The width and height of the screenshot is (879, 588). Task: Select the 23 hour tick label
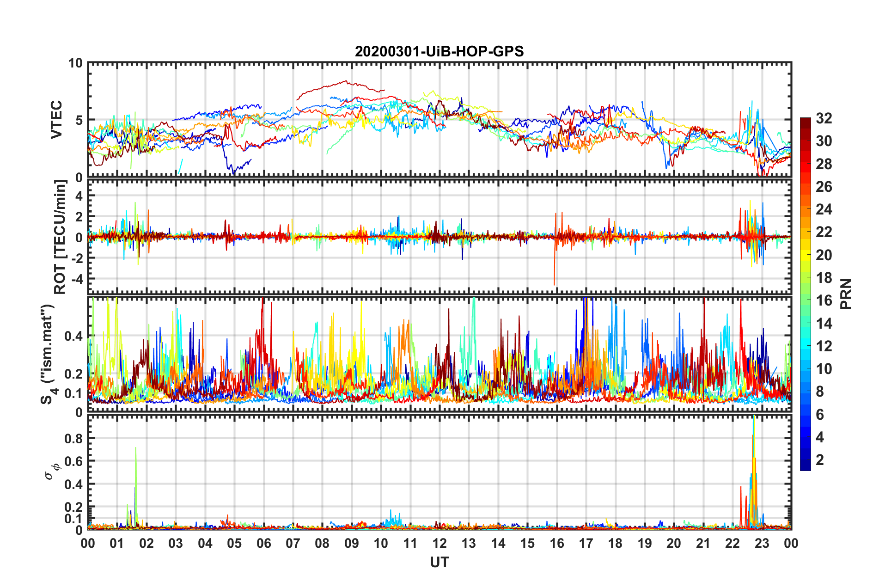click(762, 543)
